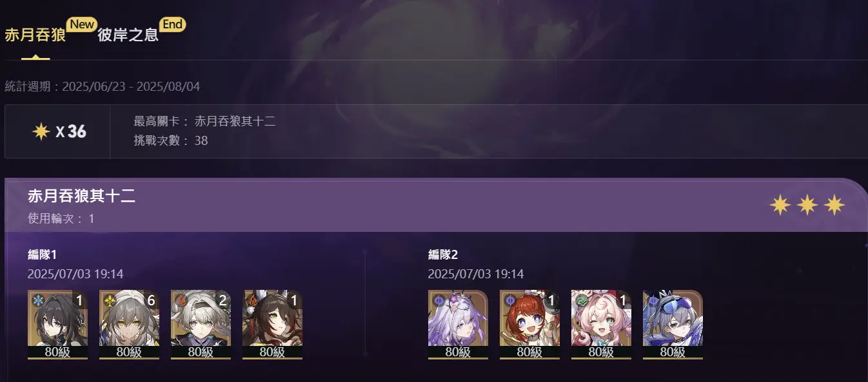The width and height of the screenshot is (868, 382).
Task: Select the silver-haired goggles character portrait
Action: [x=673, y=324]
